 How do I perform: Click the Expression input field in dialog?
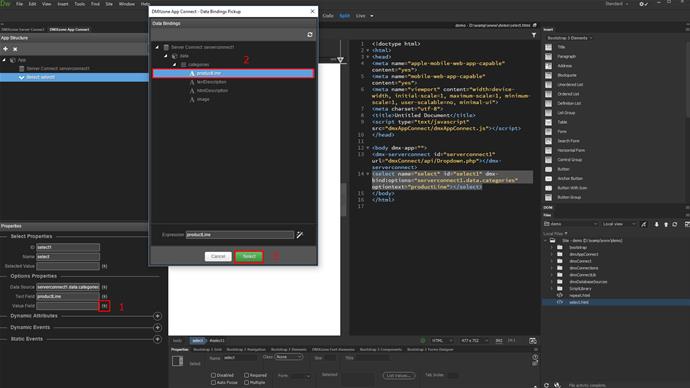pos(239,235)
